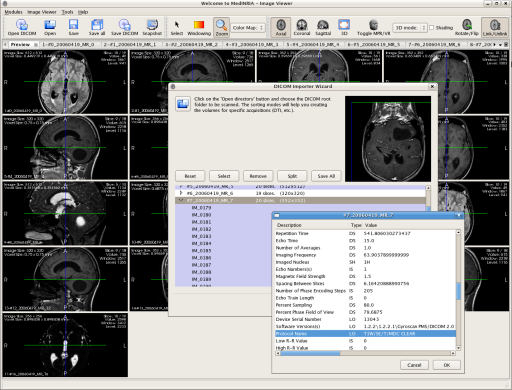Screen dimensions: 512x390
Task: Click the Open directory icon in the wizard
Action: pyautogui.click(x=183, y=104)
